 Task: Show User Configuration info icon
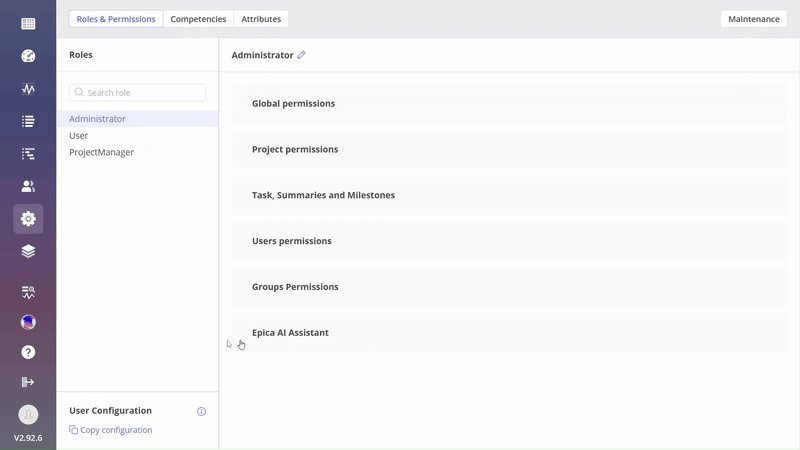click(202, 411)
